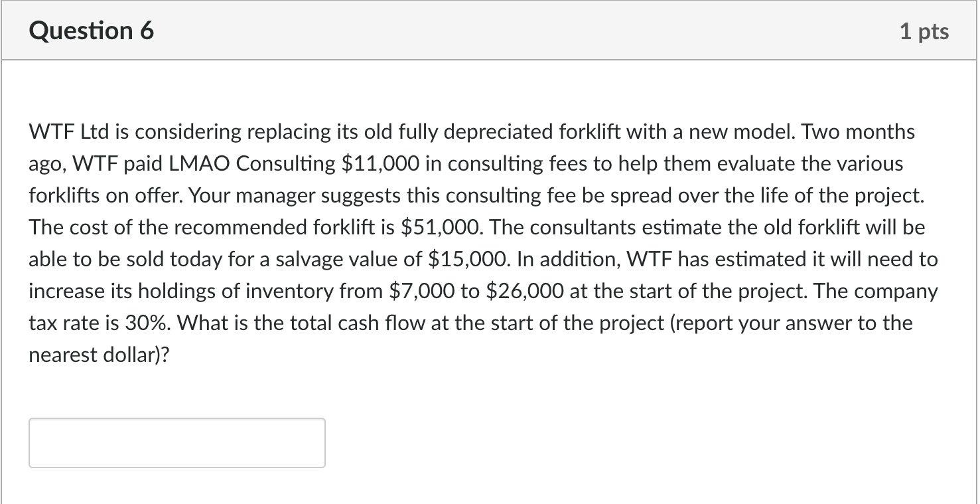This screenshot has width=980, height=504.
Task: Click the grey question header bar
Action: point(490,31)
